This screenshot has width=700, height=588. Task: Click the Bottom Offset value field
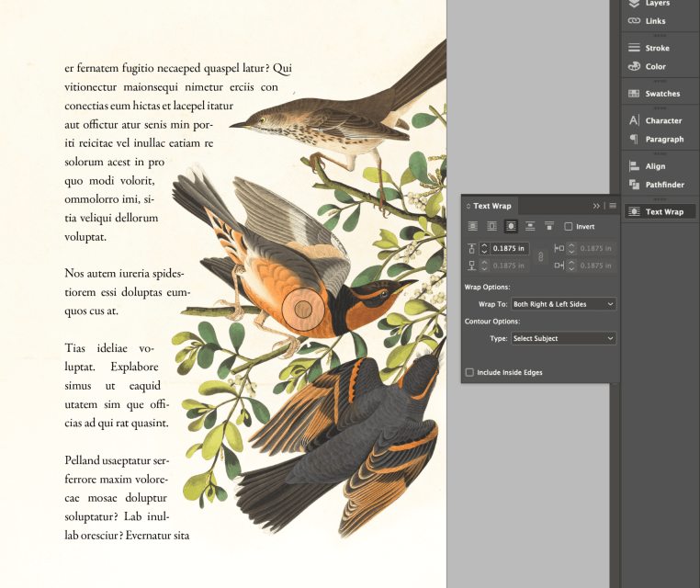[509, 266]
